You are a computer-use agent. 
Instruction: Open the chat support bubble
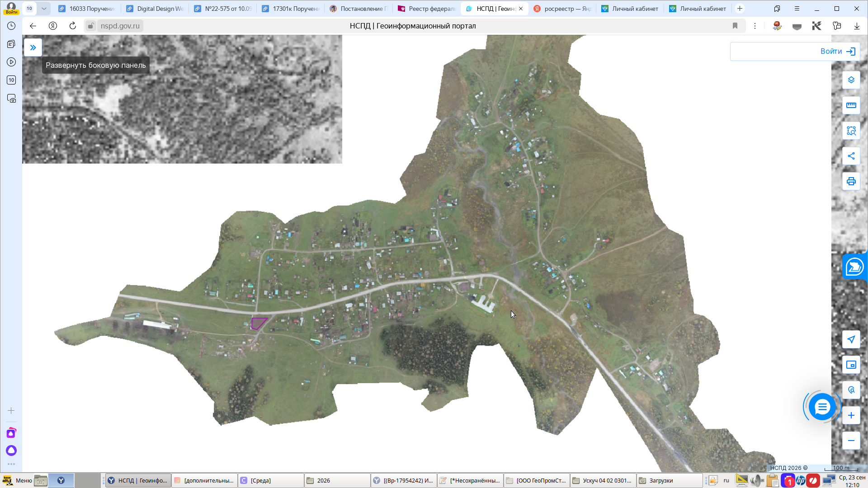pyautogui.click(x=822, y=407)
